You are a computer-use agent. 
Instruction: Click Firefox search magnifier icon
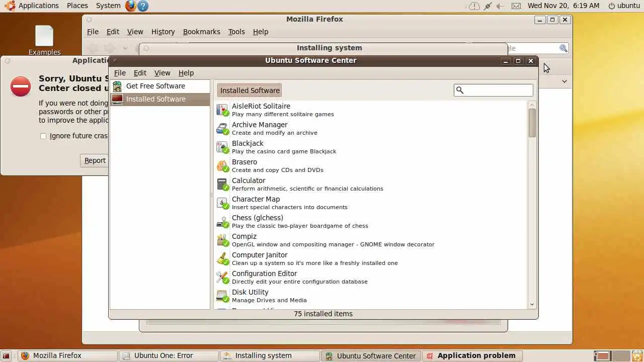(x=563, y=48)
